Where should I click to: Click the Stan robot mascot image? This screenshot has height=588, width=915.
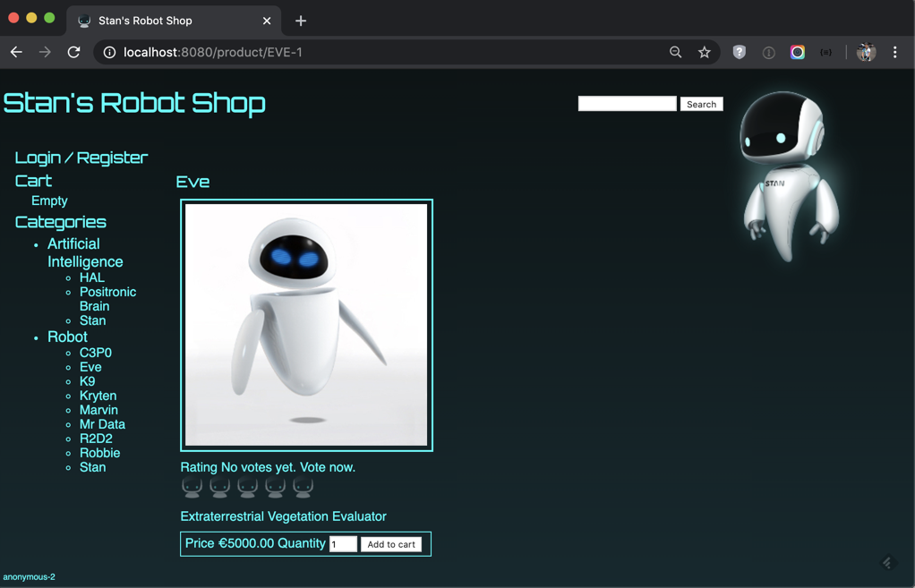[789, 176]
